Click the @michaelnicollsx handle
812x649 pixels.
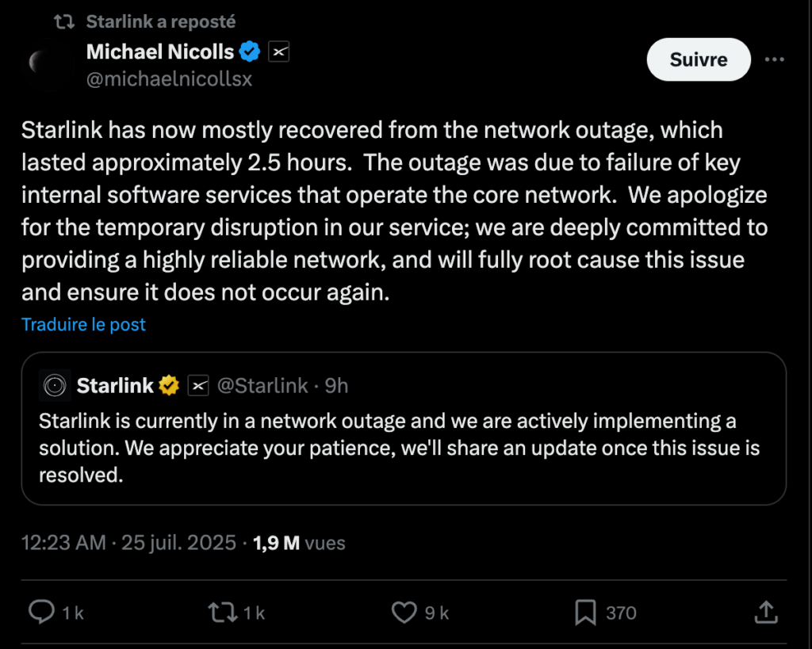[x=169, y=78]
